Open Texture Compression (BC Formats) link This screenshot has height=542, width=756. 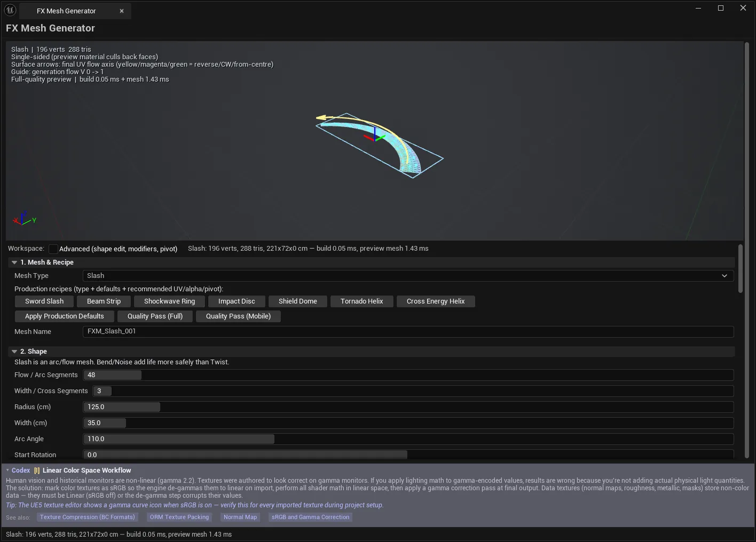tap(88, 517)
